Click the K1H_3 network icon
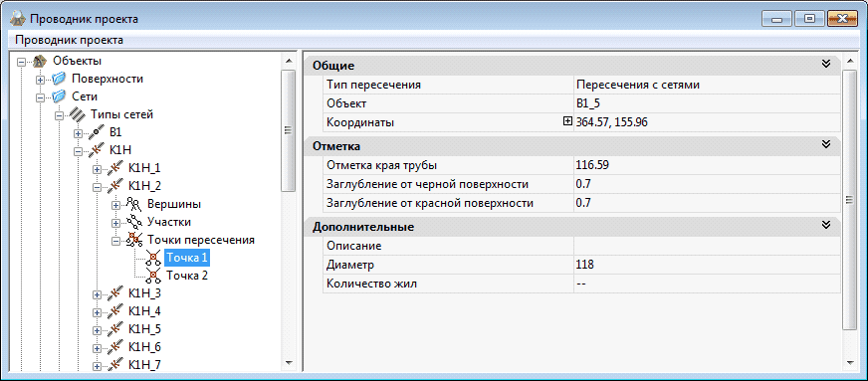 click(114, 293)
